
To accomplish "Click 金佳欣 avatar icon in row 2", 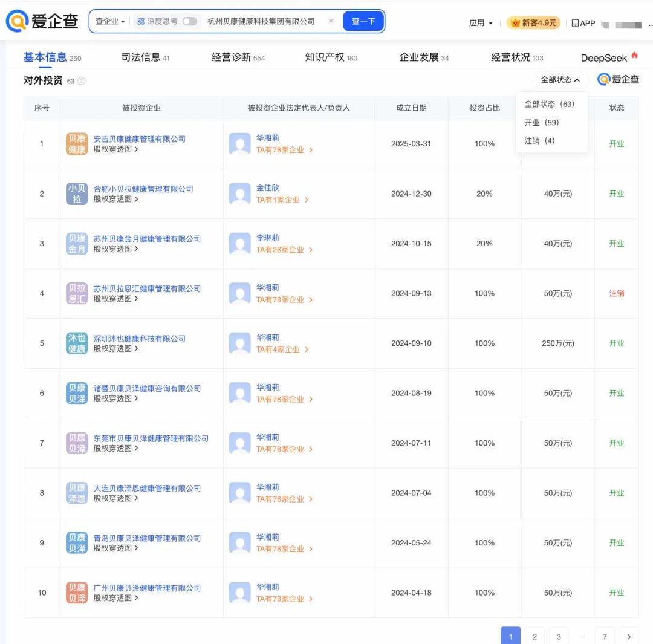I will [240, 194].
